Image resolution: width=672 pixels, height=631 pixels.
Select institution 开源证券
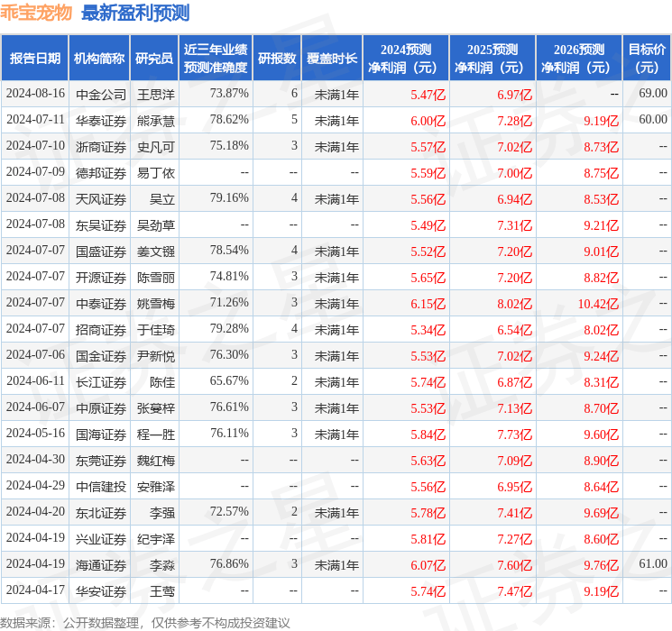tap(101, 278)
